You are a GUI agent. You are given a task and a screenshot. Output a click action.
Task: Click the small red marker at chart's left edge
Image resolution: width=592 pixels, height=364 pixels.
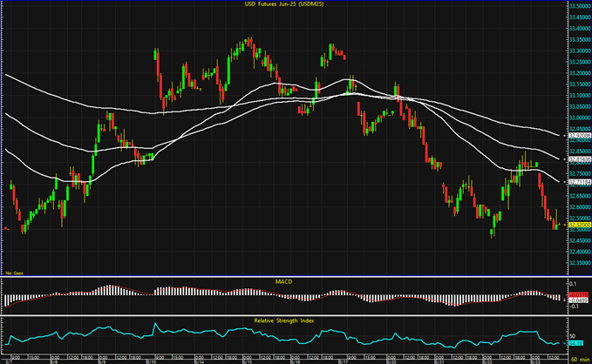[6, 228]
